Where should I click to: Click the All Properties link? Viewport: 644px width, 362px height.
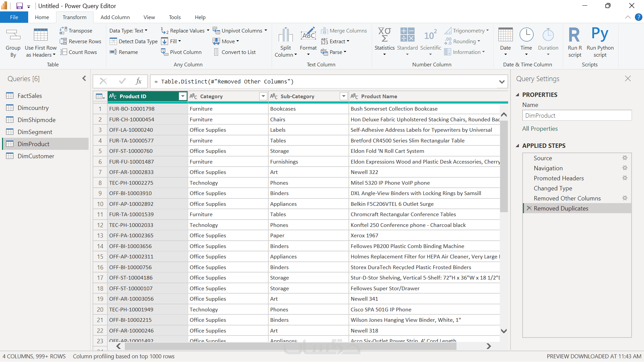540,129
